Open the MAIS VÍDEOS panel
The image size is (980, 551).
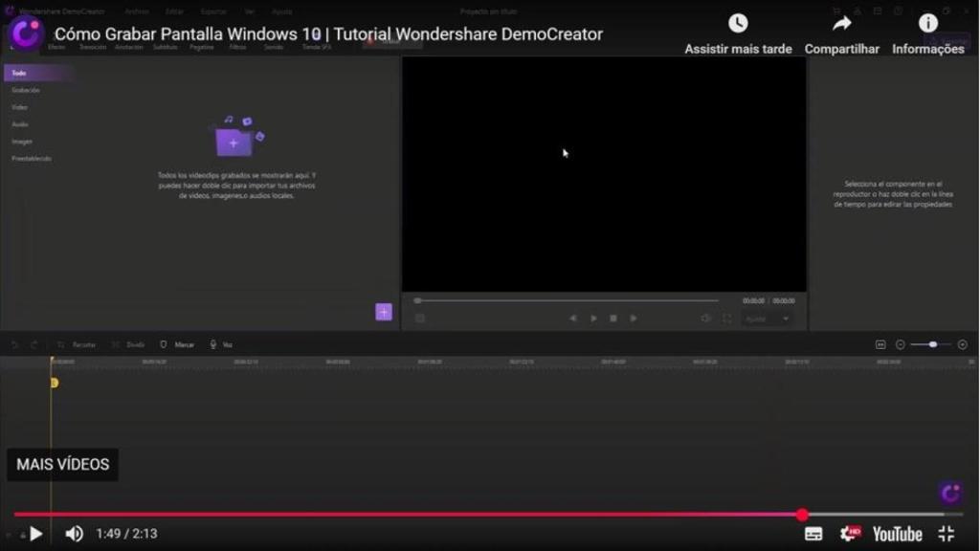tap(62, 464)
